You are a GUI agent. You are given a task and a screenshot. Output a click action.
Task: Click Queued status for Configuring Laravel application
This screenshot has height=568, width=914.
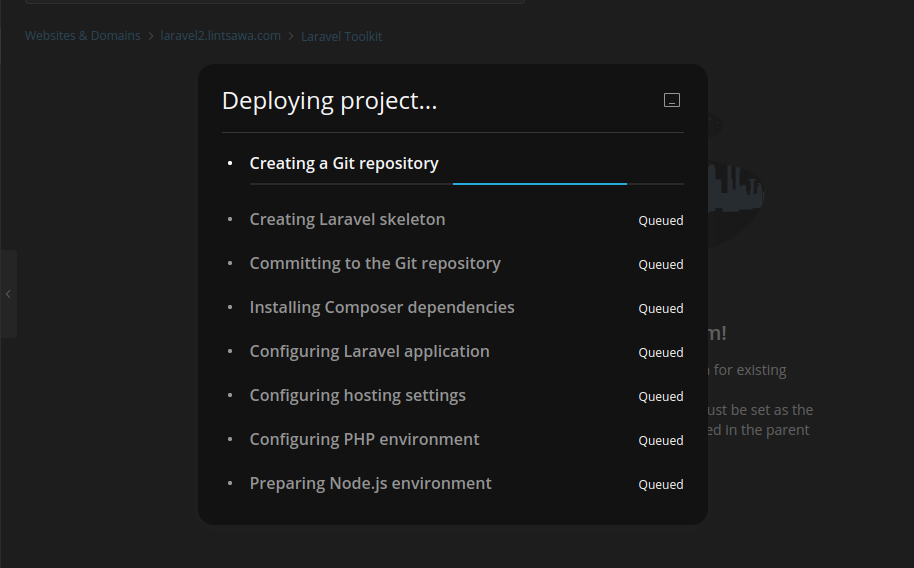pos(660,352)
